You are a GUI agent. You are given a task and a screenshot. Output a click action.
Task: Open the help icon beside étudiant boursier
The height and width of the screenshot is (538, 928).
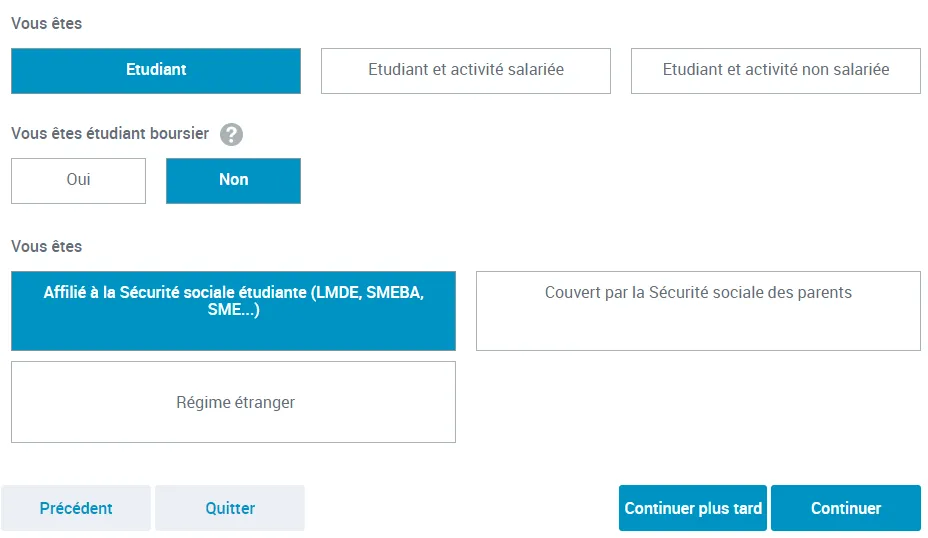(232, 135)
